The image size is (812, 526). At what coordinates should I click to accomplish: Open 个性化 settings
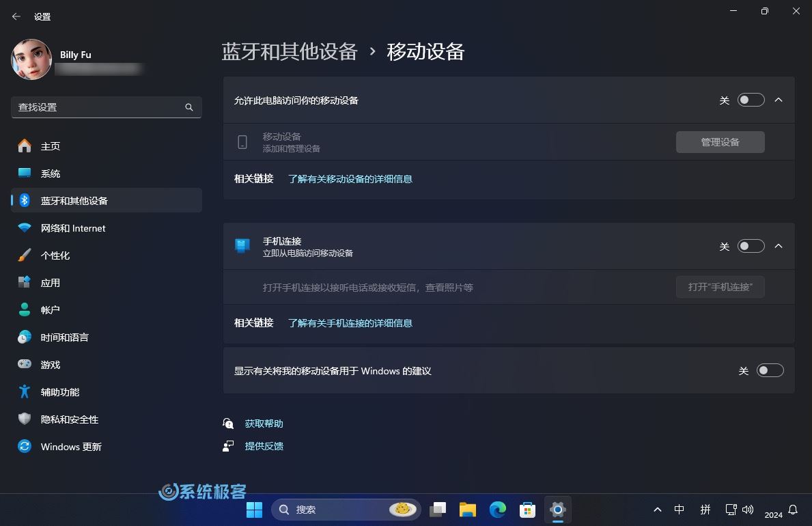(x=56, y=255)
